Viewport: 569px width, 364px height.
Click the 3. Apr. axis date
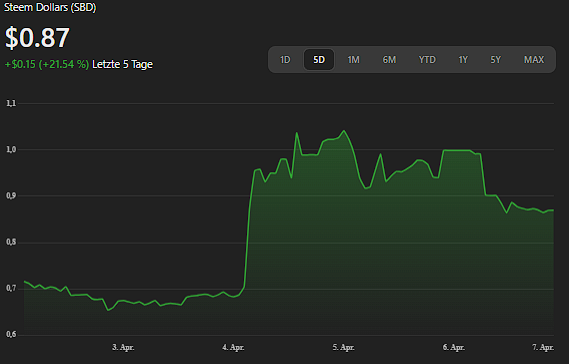coord(123,347)
